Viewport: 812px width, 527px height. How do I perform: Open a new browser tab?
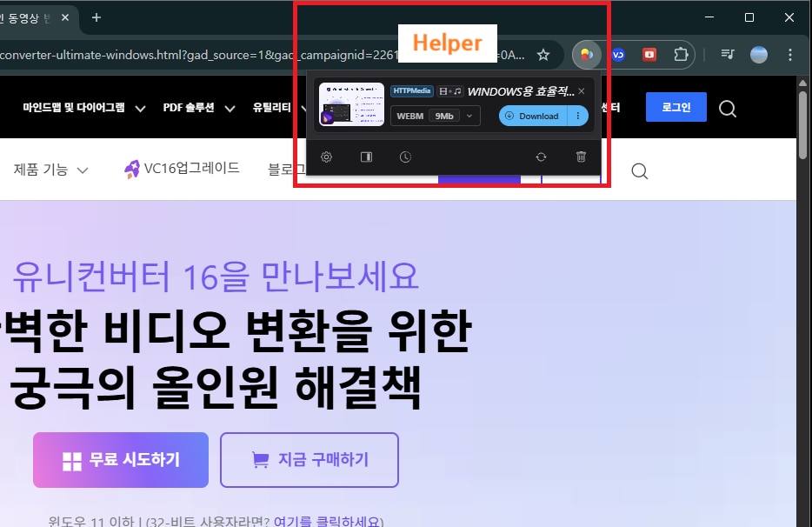coord(97,17)
